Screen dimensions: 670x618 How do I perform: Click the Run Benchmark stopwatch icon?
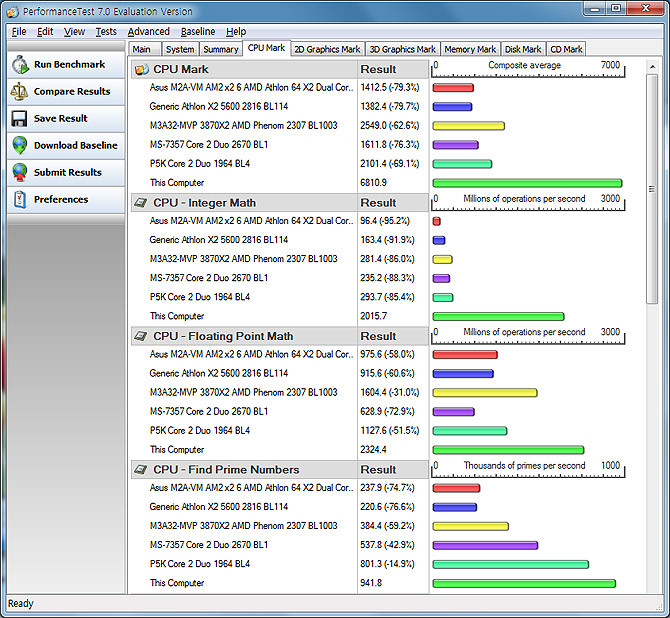(20, 65)
